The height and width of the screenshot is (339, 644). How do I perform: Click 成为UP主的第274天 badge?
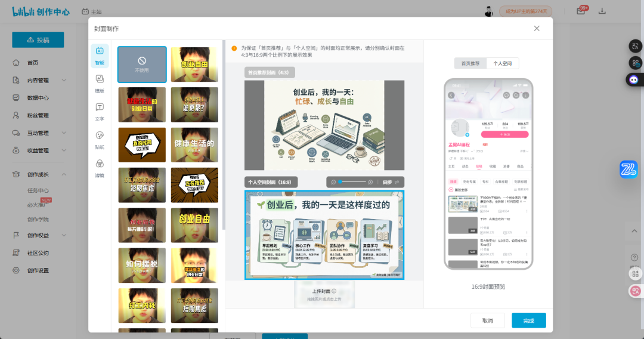526,11
